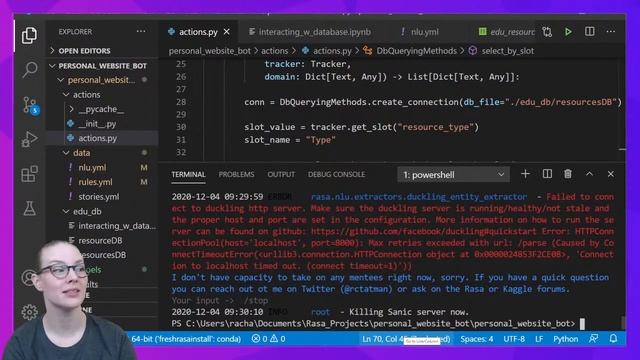Open interacting_w_data... notebook in tree
This screenshot has width=640, height=360.
[117, 226]
